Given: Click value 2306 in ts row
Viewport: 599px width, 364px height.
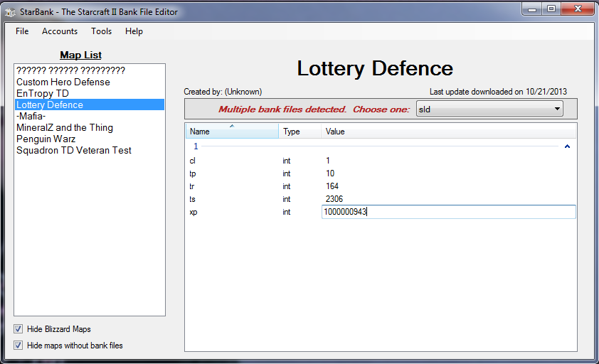Looking at the screenshot, I should coord(334,199).
